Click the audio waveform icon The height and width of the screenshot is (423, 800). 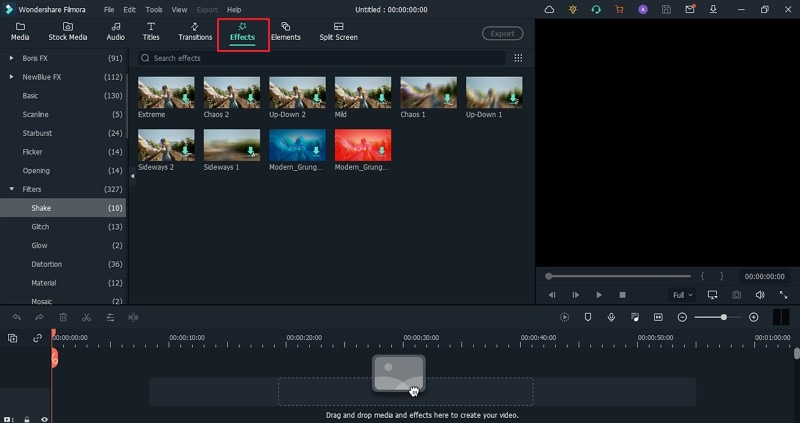134,317
